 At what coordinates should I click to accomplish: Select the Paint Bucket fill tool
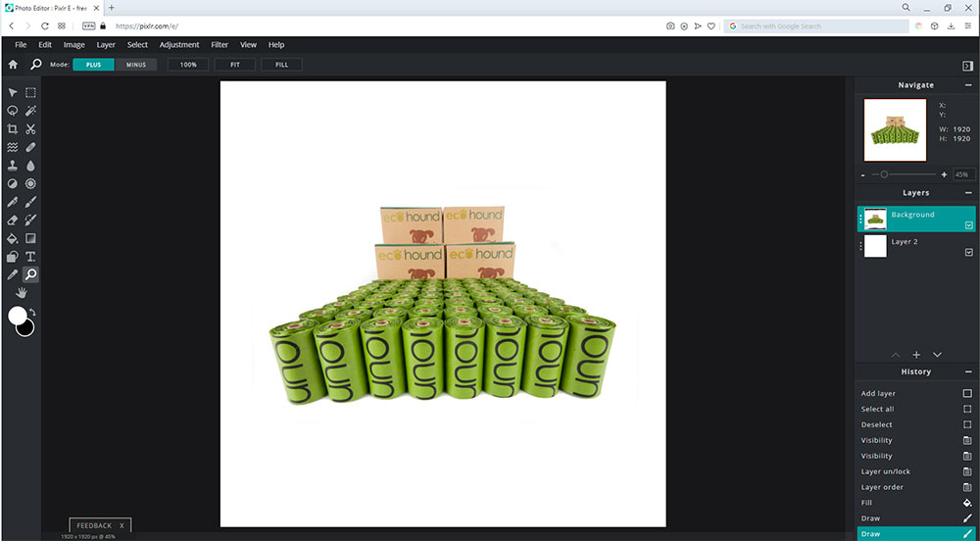[x=12, y=238]
